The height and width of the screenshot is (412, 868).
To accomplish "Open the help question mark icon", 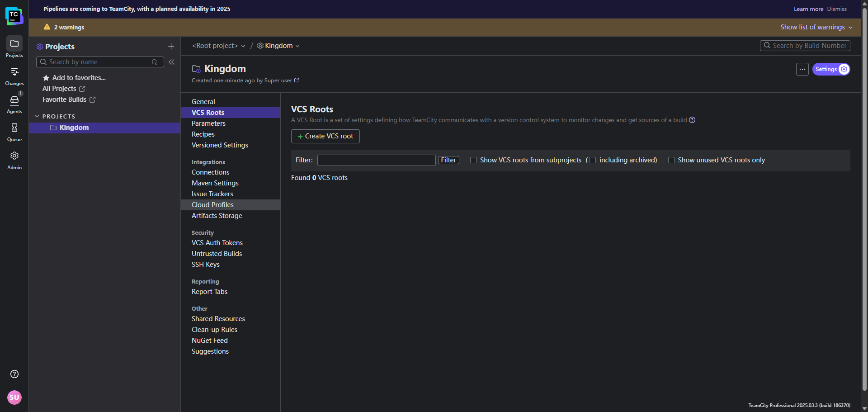I will (x=14, y=374).
